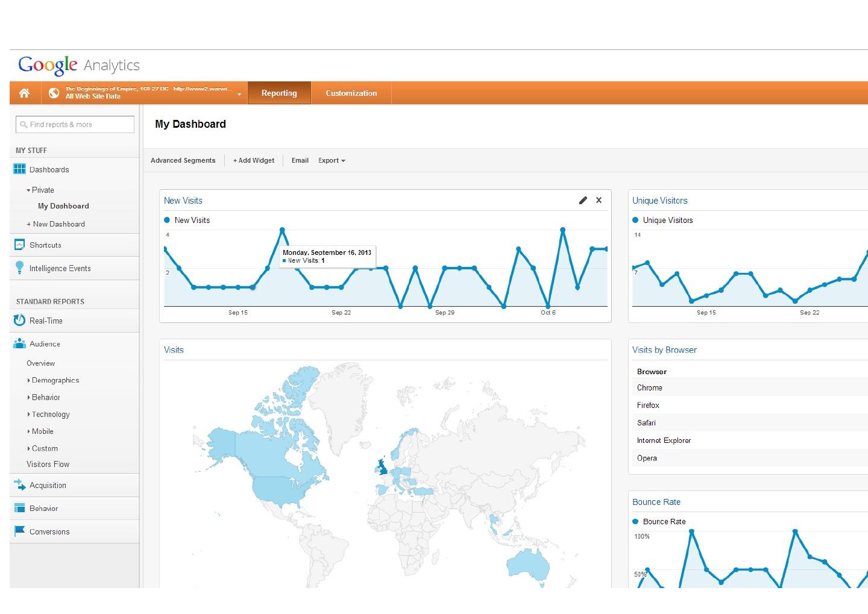Viewport: 868px width, 614px height.
Task: Select the Reporting tab
Action: click(x=279, y=93)
